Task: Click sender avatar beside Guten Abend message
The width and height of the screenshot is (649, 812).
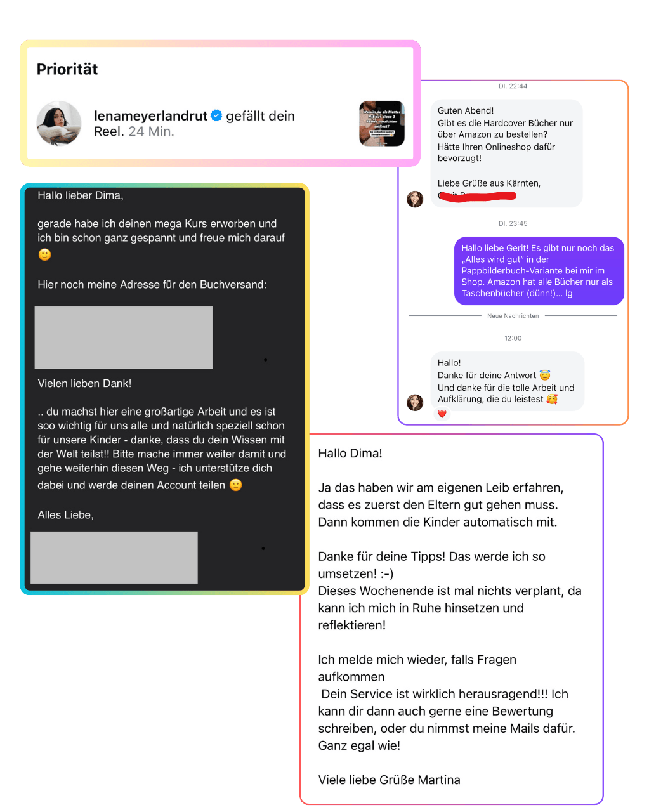Action: click(x=415, y=199)
